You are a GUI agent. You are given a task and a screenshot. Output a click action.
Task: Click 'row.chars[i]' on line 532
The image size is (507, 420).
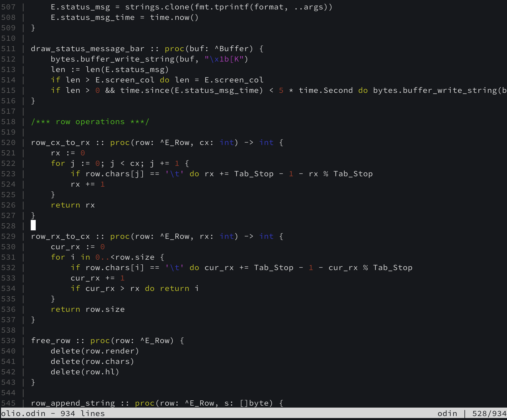coord(115,268)
